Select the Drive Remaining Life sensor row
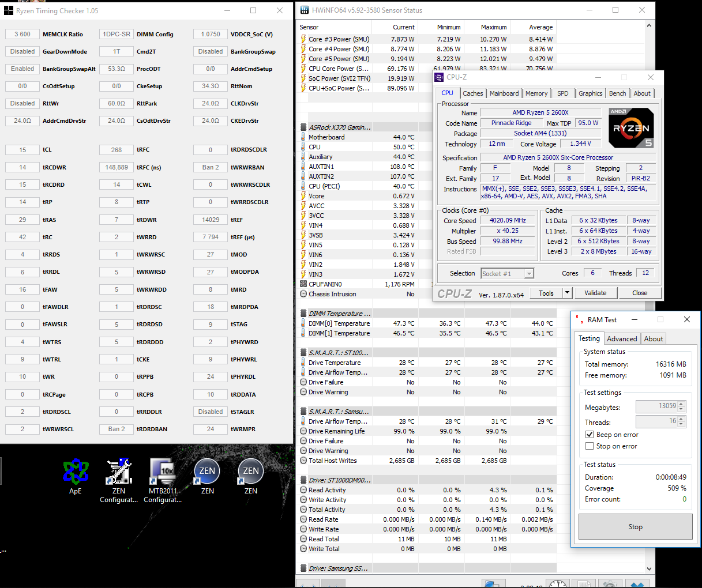702x588 pixels. tap(427, 431)
